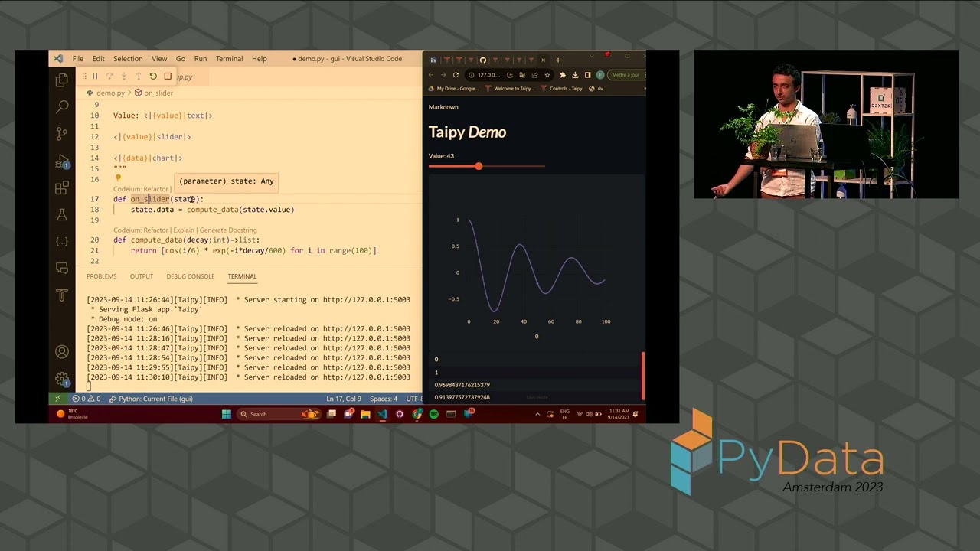Screen dimensions: 980x551
Task: Click the debug Step Into arrow
Action: [124, 77]
